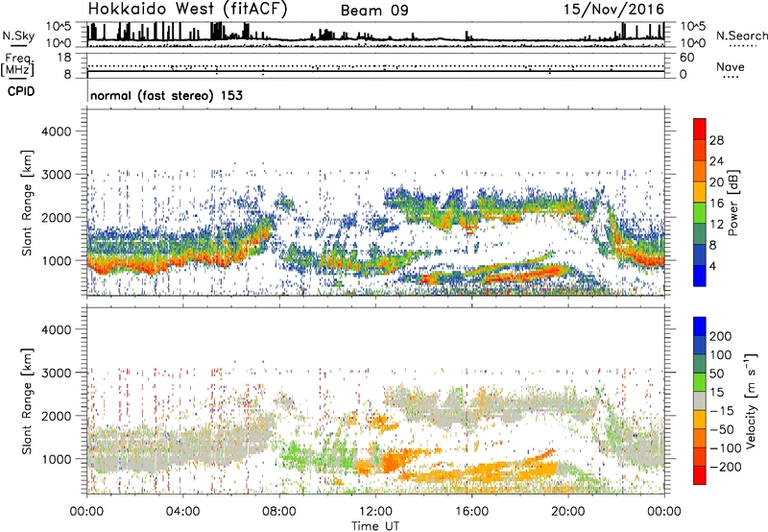
Task: Select the "2000" tick in the power panel
Action: [57, 217]
